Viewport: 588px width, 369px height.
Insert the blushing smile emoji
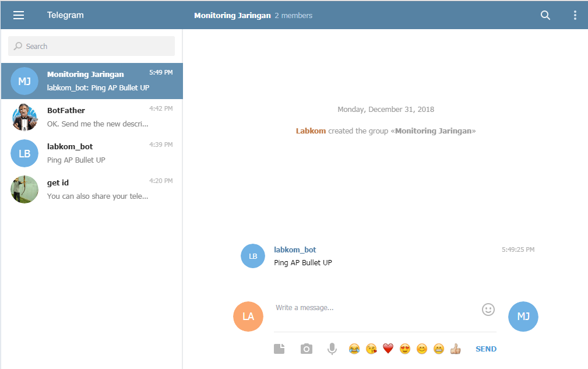coord(422,349)
